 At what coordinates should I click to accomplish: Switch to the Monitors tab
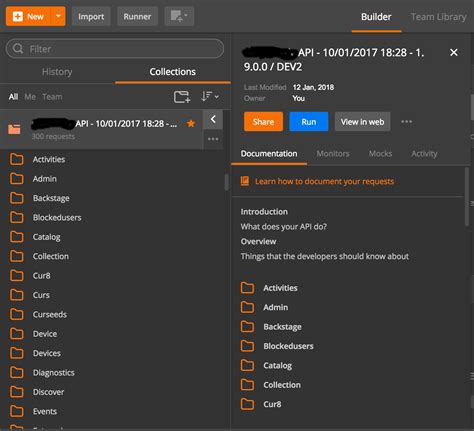coord(333,154)
